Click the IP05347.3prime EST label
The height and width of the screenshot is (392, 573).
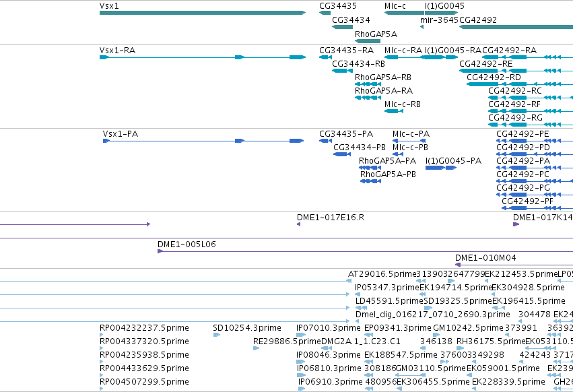click(x=387, y=288)
